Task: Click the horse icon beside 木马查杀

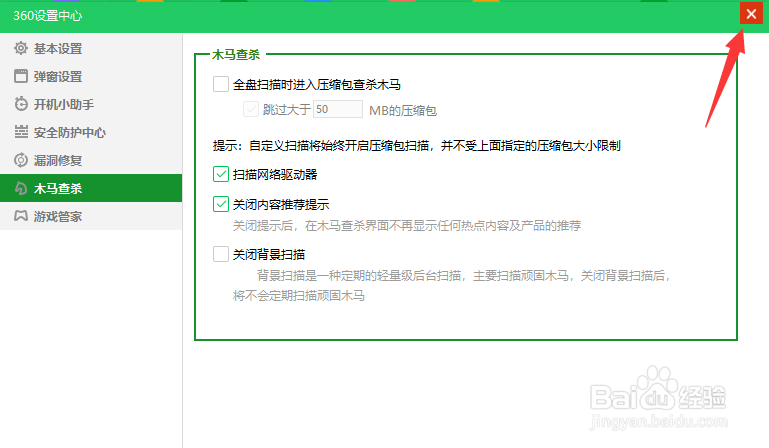Action: pos(21,188)
